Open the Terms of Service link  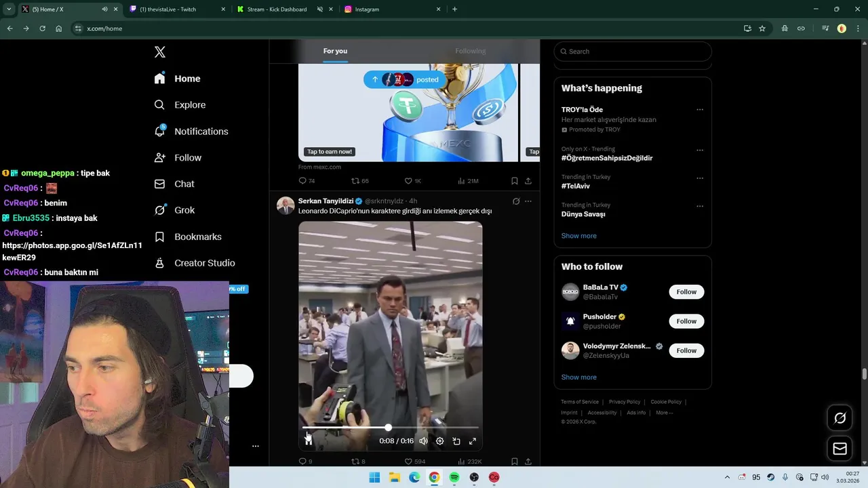coord(580,402)
